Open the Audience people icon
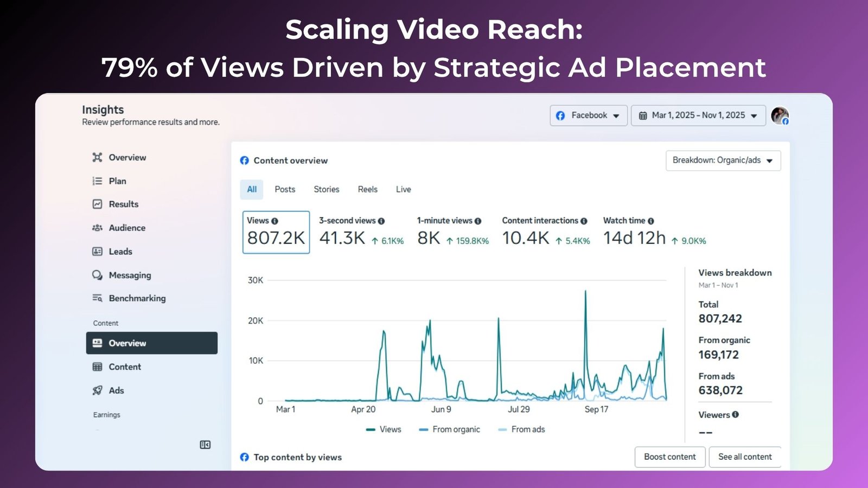This screenshot has width=868, height=488. [x=97, y=228]
